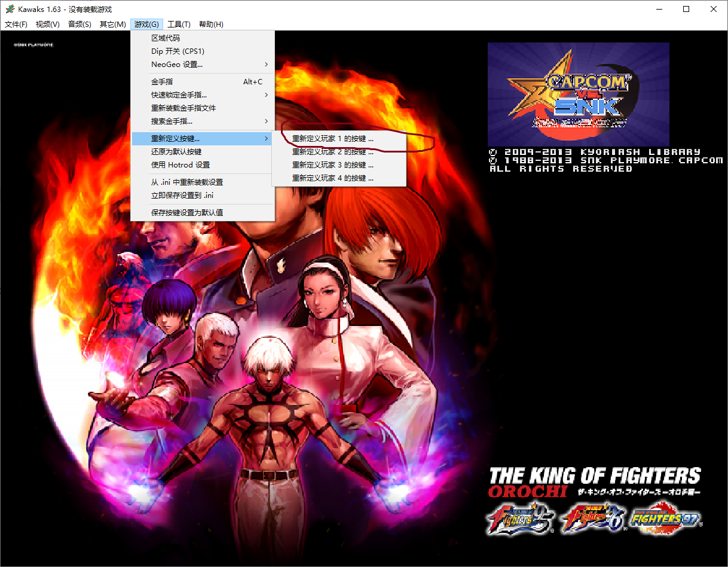Select 区域代码 menu entry

coord(166,38)
